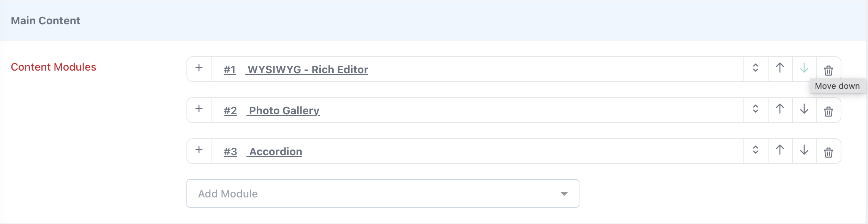Move Photo Gallery module up
This screenshot has width=868, height=224.
(780, 110)
